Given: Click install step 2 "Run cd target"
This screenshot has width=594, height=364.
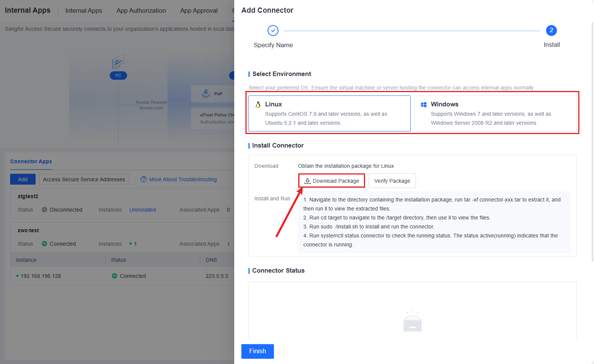Looking at the screenshot, I should pyautogui.click(x=397, y=218).
